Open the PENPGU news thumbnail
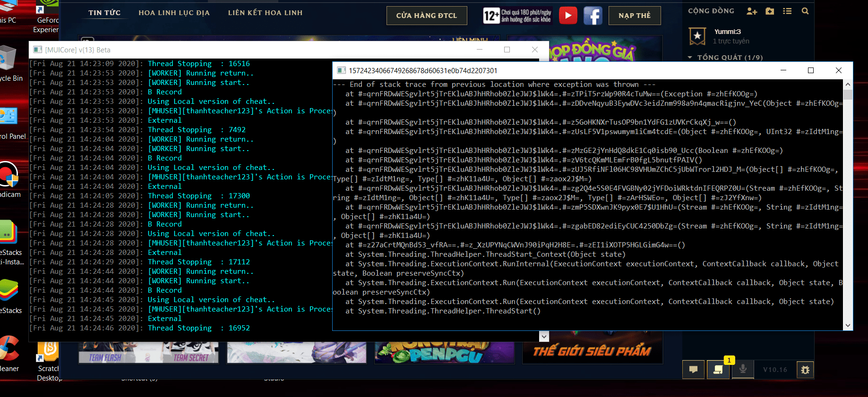Image resolution: width=868 pixels, height=397 pixels. (x=445, y=353)
